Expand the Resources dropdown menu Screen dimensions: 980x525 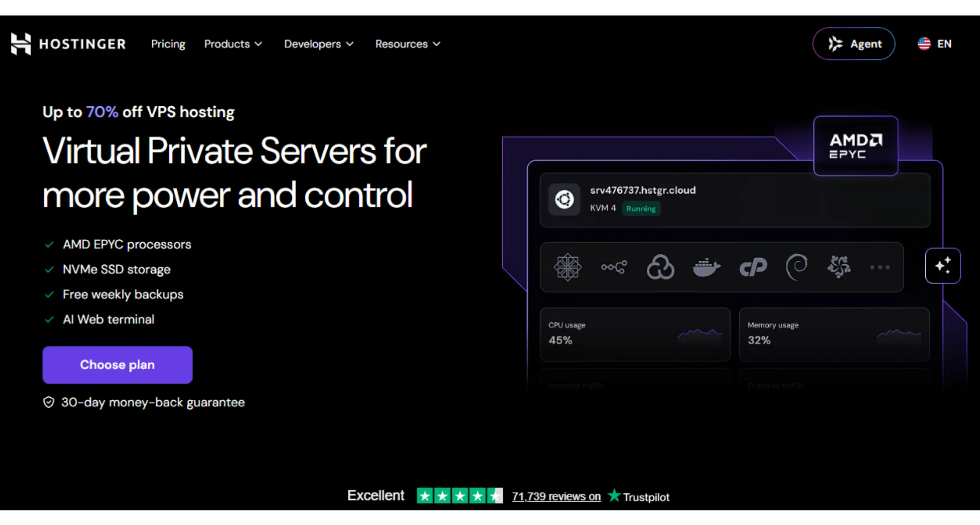[x=407, y=44]
